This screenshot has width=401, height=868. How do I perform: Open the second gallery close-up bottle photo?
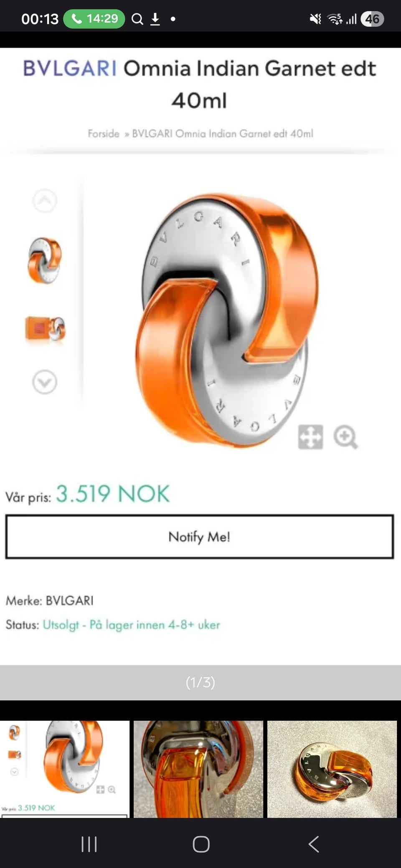(x=198, y=769)
